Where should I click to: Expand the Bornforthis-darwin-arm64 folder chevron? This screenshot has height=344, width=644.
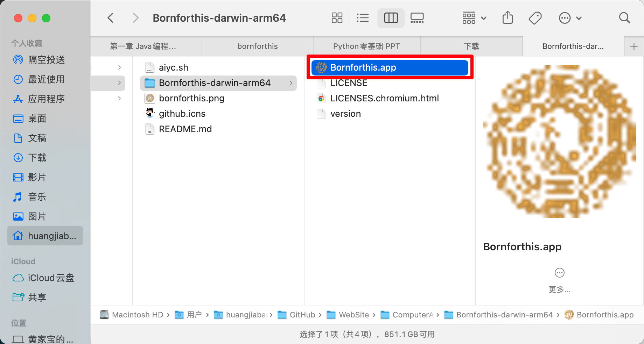point(291,83)
